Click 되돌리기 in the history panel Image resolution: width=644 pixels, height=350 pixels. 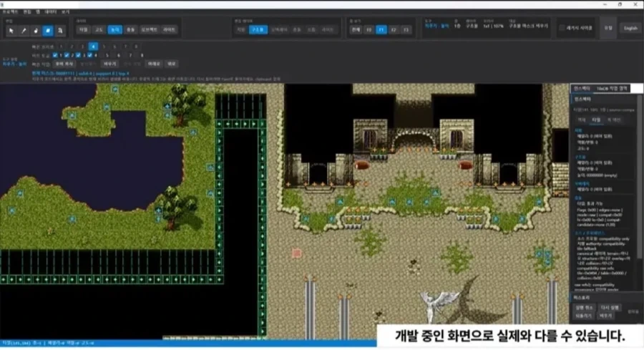pos(584,316)
